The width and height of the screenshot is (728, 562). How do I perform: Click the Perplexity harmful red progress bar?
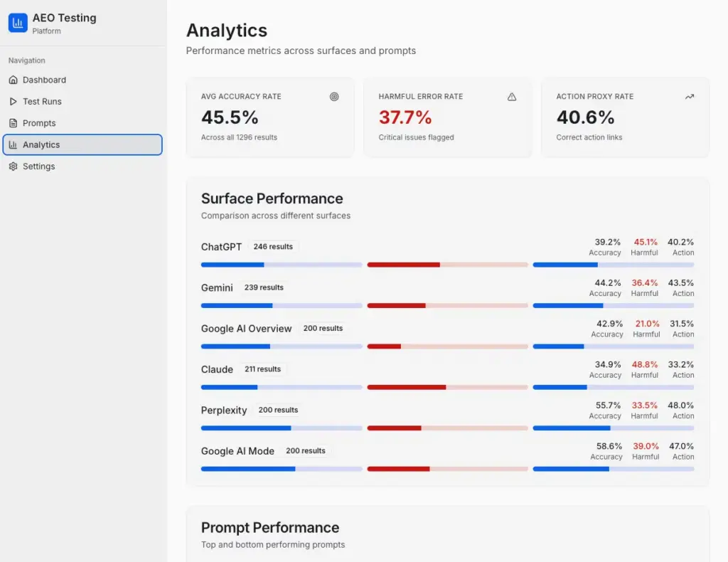[x=448, y=428]
